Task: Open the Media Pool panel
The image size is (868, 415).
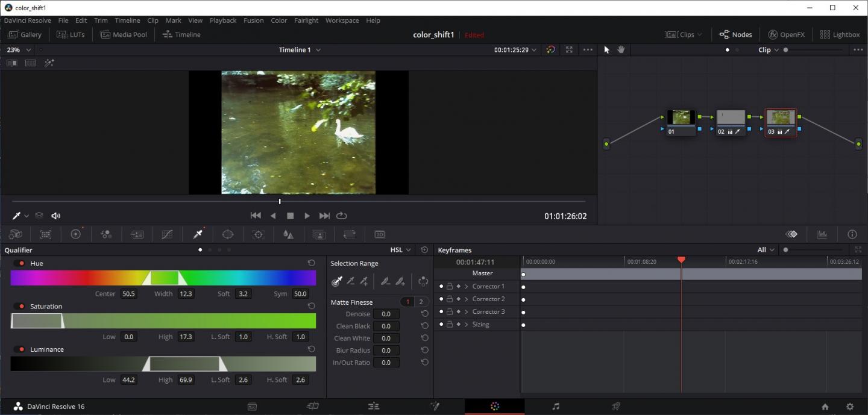Action: pos(124,34)
